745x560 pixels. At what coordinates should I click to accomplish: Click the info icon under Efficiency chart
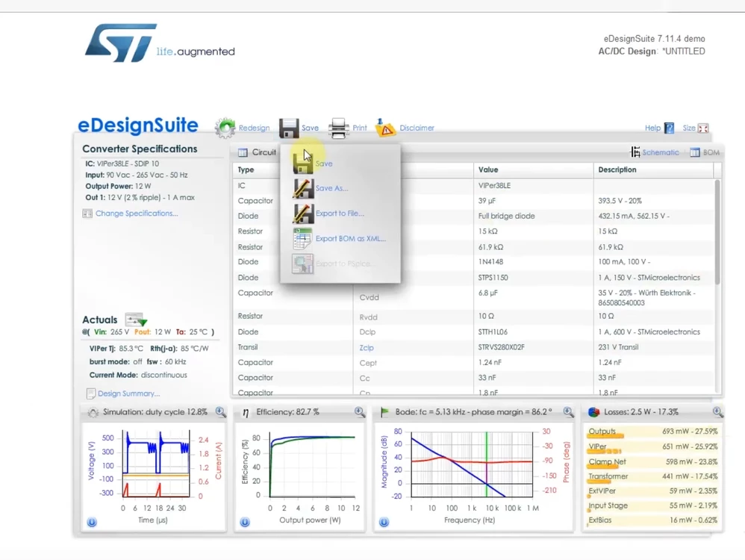click(245, 523)
